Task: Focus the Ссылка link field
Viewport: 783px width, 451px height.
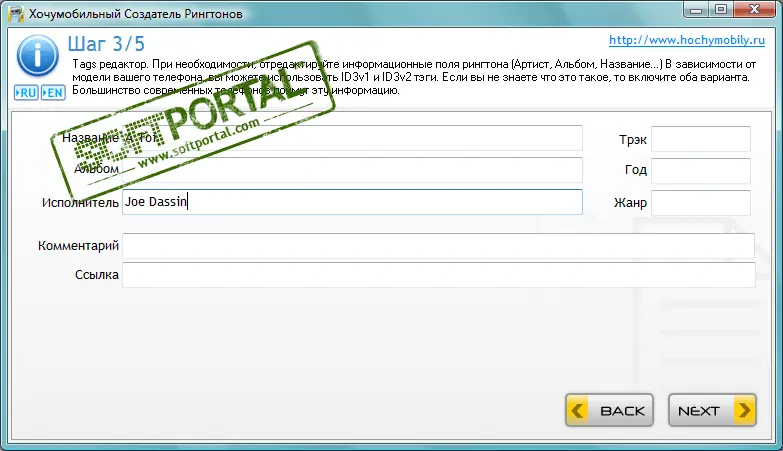Action: click(x=438, y=275)
